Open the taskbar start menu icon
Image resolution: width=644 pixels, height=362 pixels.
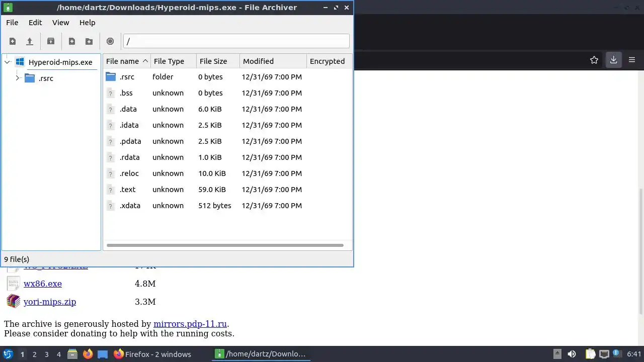click(x=8, y=354)
